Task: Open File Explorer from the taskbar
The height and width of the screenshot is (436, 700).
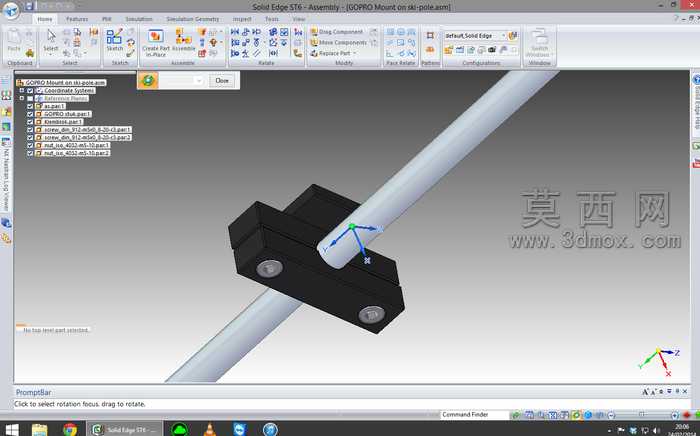Action: click(x=39, y=429)
